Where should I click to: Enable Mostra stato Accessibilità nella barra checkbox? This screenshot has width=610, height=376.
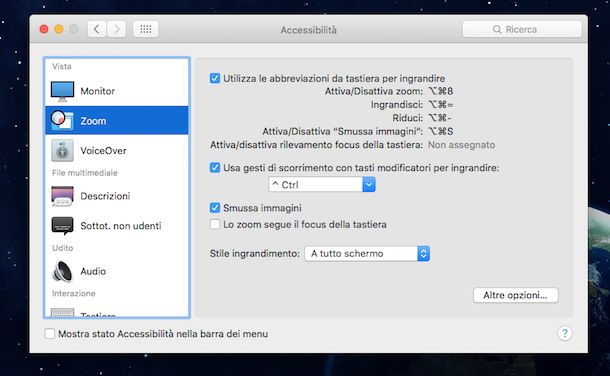click(x=50, y=334)
